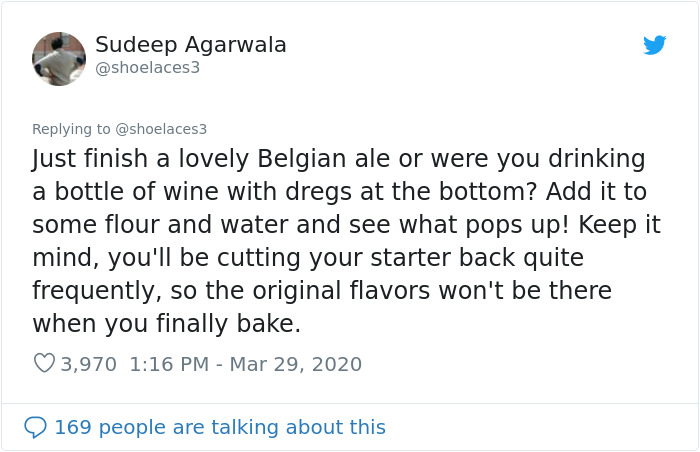Viewport: 700px width, 452px height.
Task: Open Sudeep Agarwala's profile picture
Action: (x=59, y=58)
